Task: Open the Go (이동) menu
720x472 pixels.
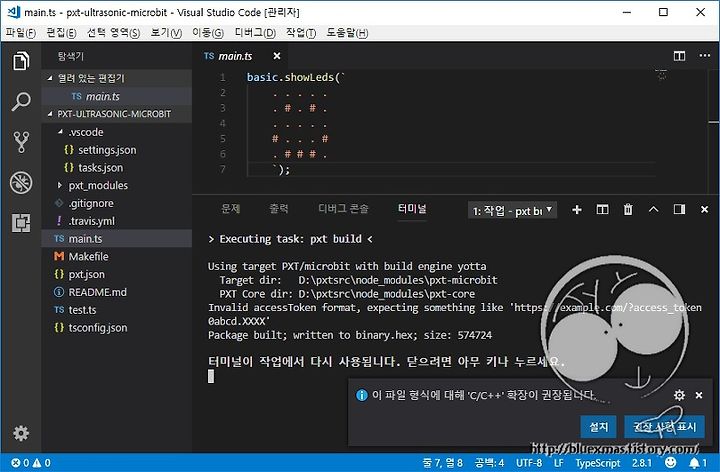Action: (x=208, y=33)
